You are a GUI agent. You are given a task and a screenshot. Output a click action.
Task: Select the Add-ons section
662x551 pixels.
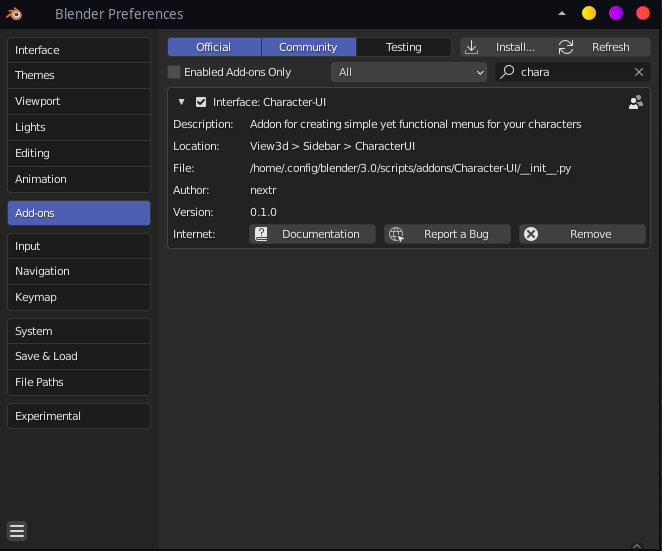pos(79,213)
